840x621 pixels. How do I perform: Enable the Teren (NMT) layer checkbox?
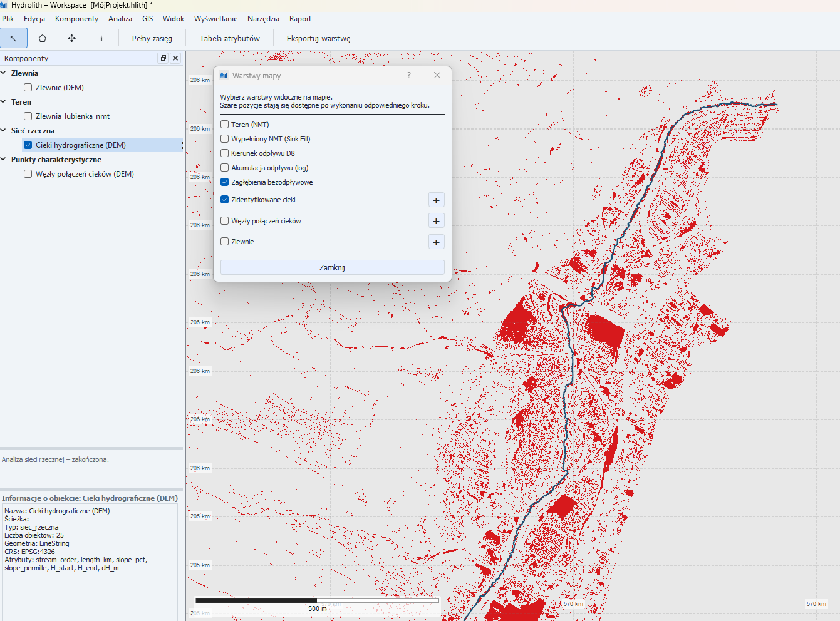pyautogui.click(x=224, y=125)
